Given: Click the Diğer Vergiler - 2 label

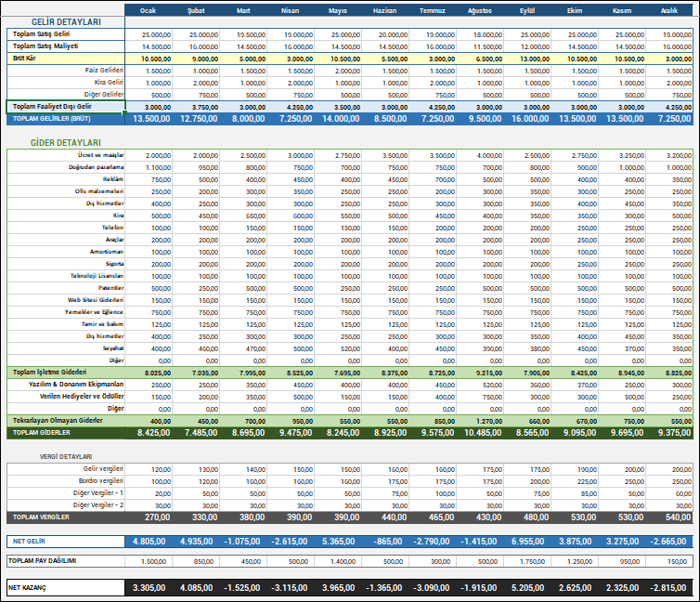Looking at the screenshot, I should point(98,504).
